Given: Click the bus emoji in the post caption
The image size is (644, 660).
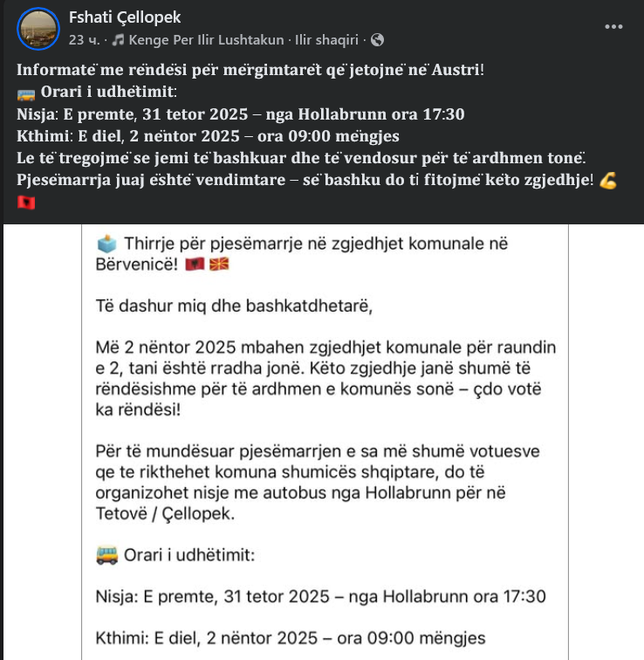Looking at the screenshot, I should pos(25,93).
